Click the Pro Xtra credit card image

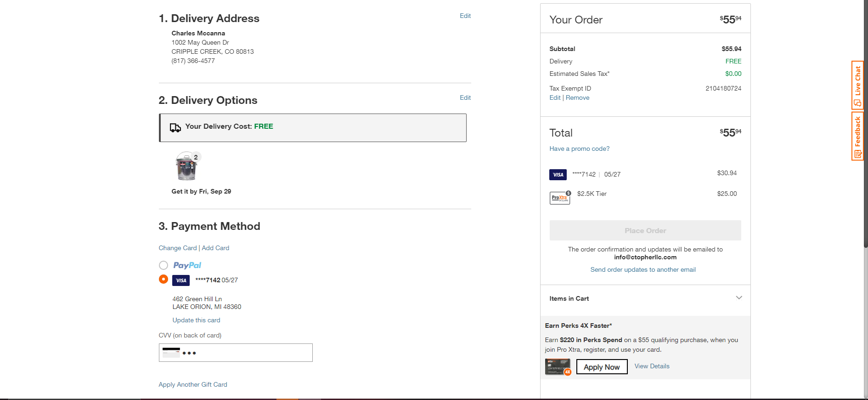click(x=558, y=367)
